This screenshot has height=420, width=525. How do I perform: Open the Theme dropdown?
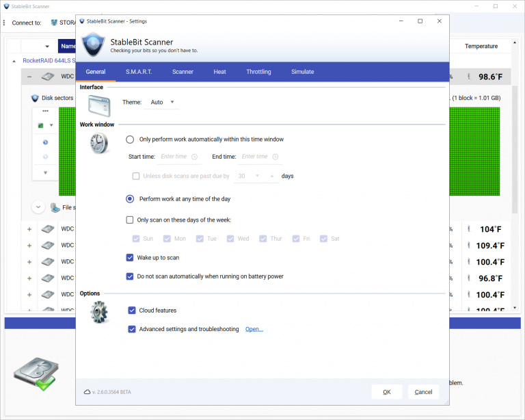click(x=163, y=103)
